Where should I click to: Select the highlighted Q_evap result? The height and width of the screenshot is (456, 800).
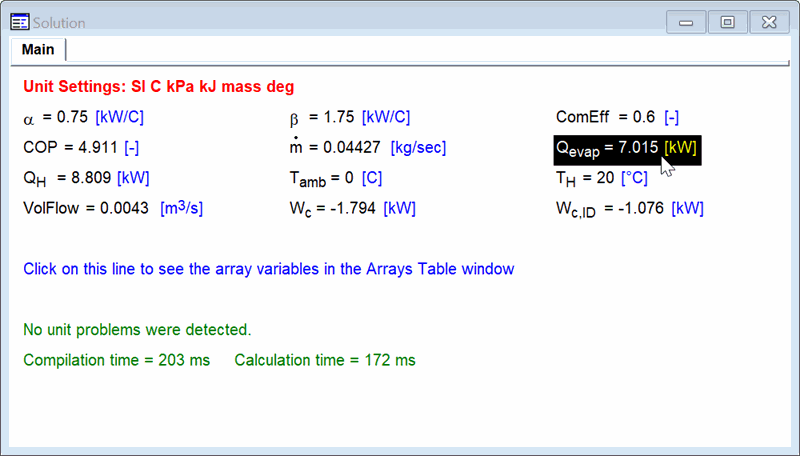606,148
